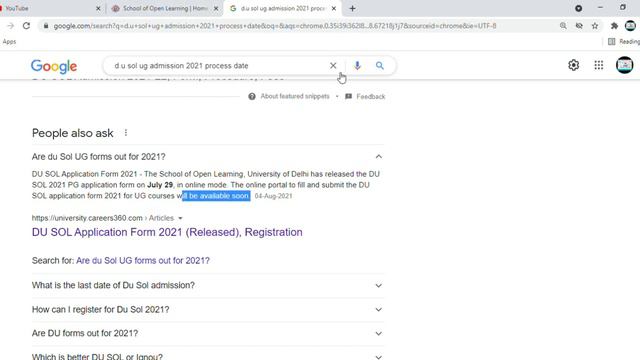The height and width of the screenshot is (360, 640).
Task: Expand 'Which is better DU SOL or Ignou?'
Action: [207, 355]
